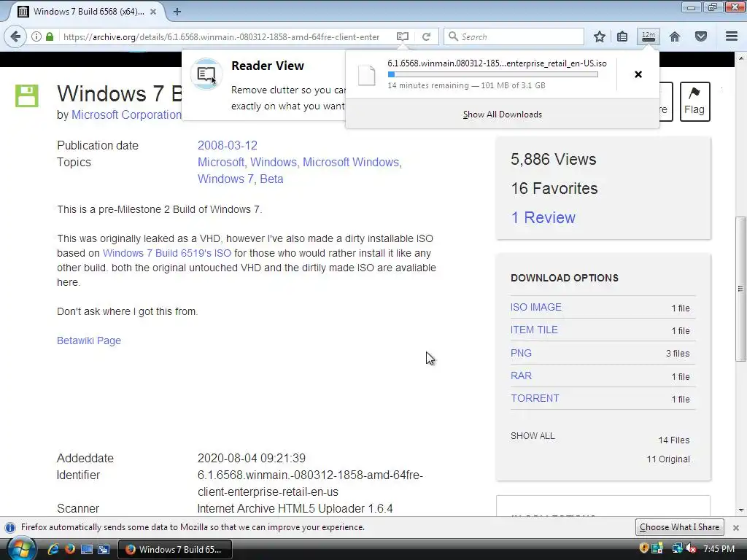This screenshot has width=747, height=560.
Task: Open the Microsoft Windows topic link
Action: tap(351, 162)
